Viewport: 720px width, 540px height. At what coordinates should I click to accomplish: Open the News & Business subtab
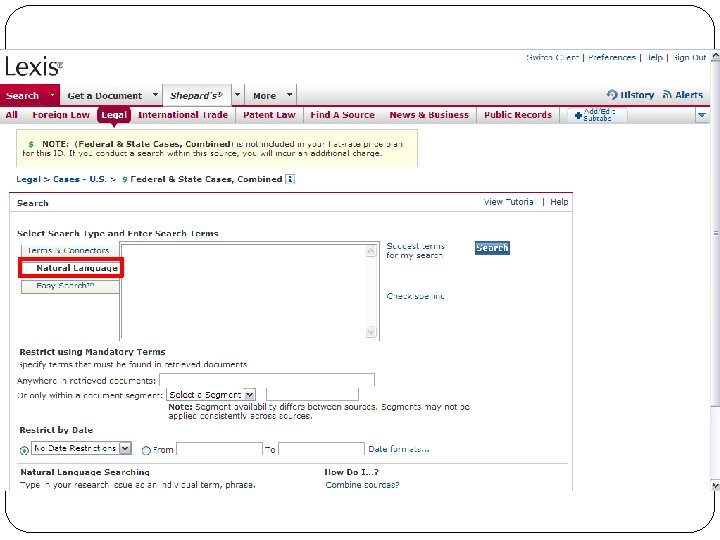pyautogui.click(x=429, y=115)
